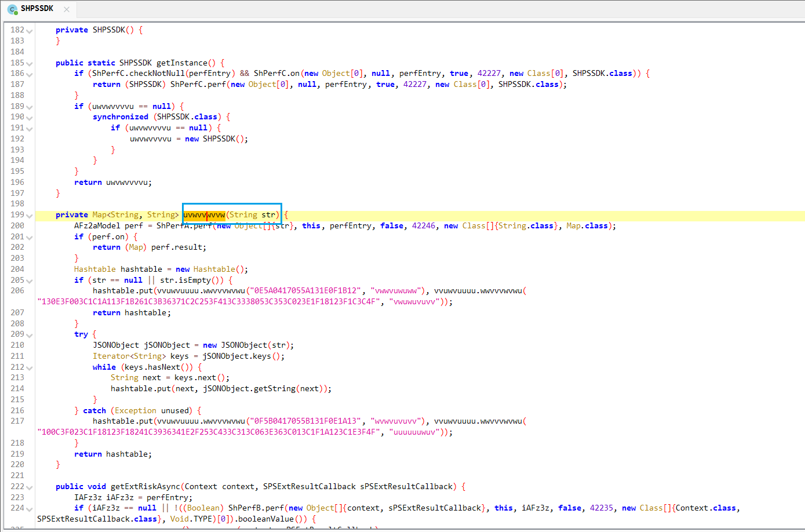
Task: Fold the getInstance method at line 185
Action: click(30, 64)
